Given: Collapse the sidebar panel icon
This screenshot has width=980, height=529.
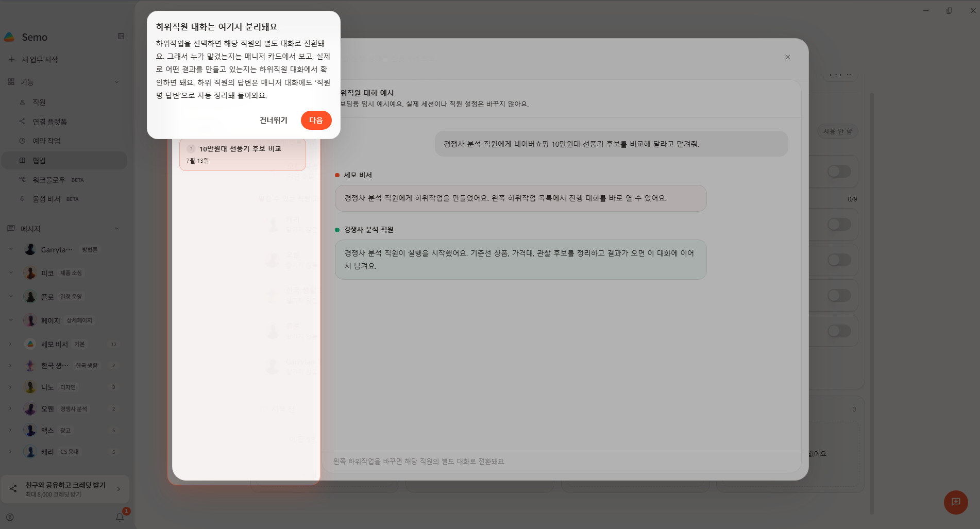Looking at the screenshot, I should 121,36.
